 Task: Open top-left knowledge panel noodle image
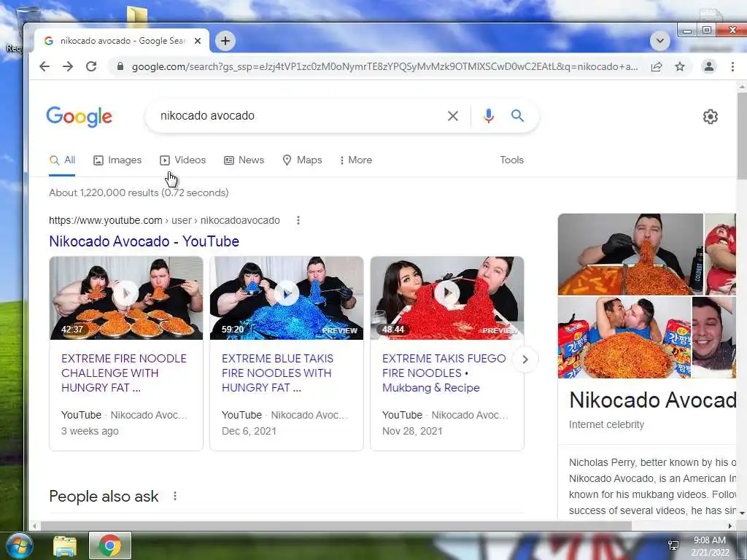point(630,254)
